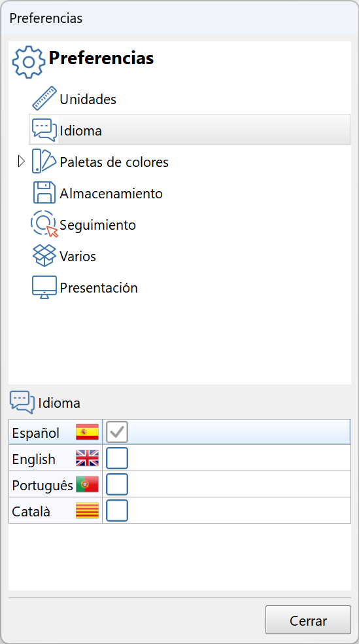Enable the Português language checkbox
This screenshot has height=644, width=359.
pos(117,485)
